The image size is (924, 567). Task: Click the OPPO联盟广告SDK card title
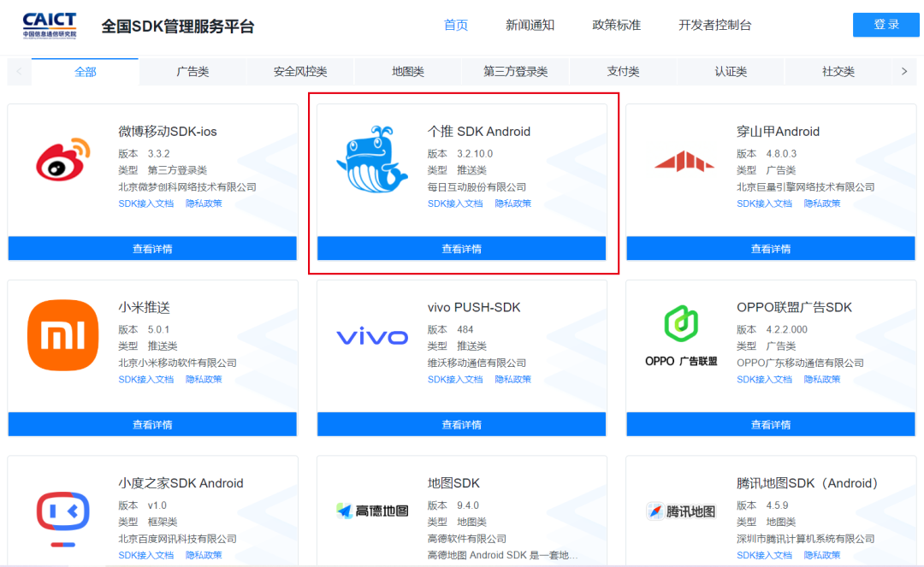click(794, 307)
